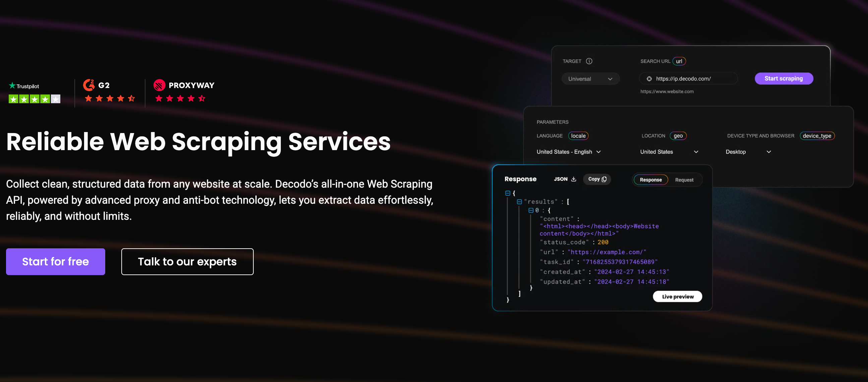868x382 pixels.
Task: Click Talk to our experts
Action: [187, 261]
